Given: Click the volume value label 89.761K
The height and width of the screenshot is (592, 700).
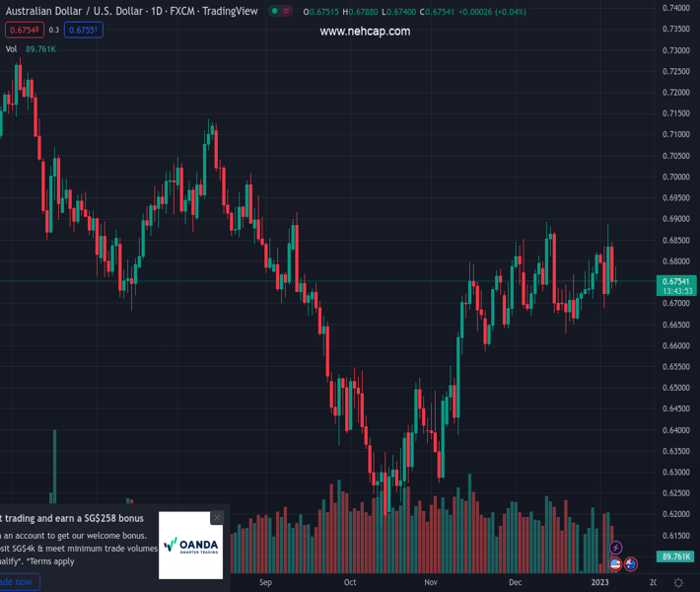Looking at the screenshot, I should (x=675, y=557).
